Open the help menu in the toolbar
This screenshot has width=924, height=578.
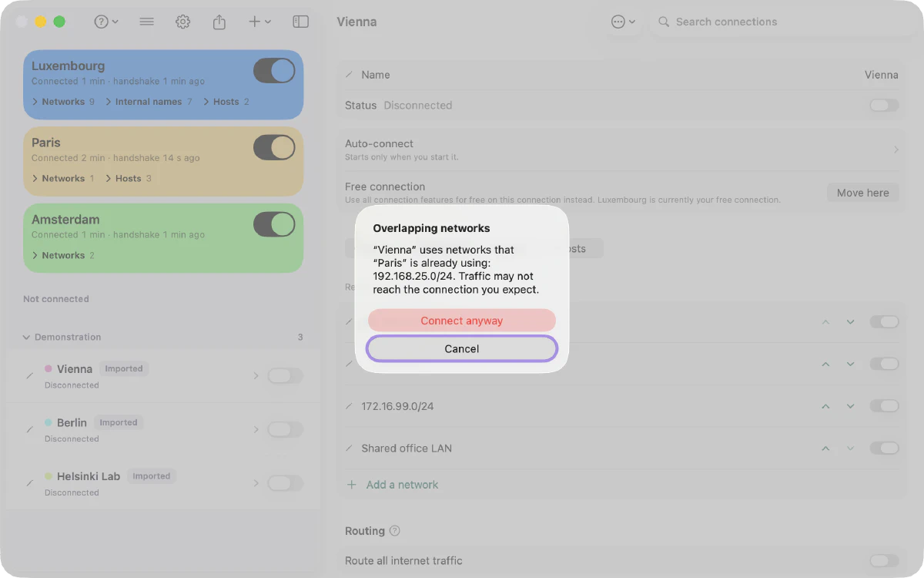[x=106, y=22]
